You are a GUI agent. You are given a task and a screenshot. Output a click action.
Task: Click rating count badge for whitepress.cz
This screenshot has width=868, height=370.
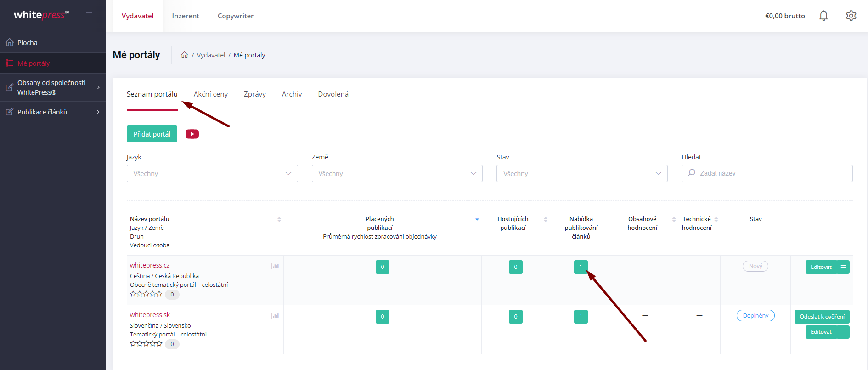coord(172,295)
